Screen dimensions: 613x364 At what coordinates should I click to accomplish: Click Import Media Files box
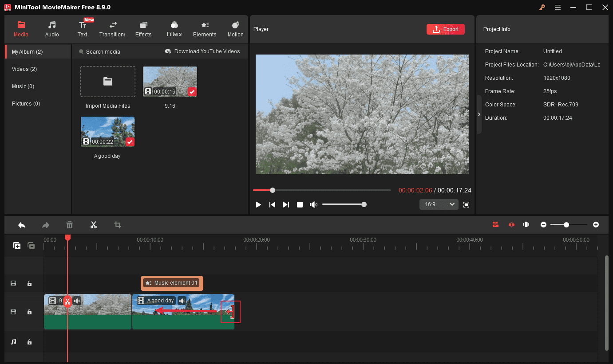(108, 82)
